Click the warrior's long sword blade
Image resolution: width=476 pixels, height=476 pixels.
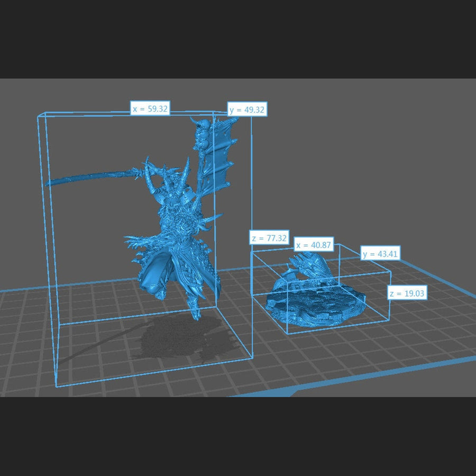pyautogui.click(x=90, y=177)
